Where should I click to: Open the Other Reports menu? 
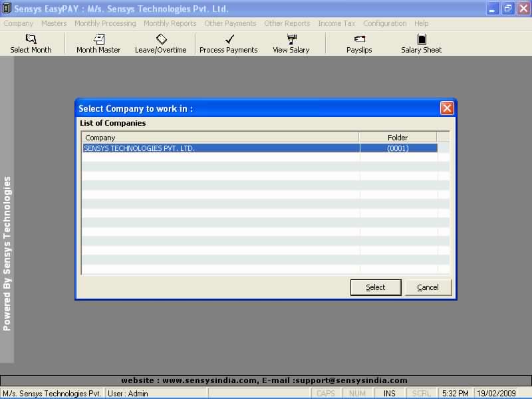(287, 23)
